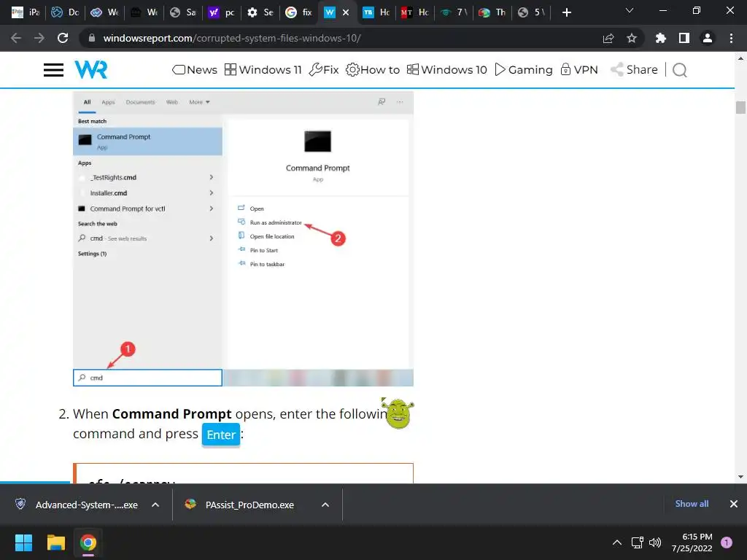The height and width of the screenshot is (560, 747).
Task: Open options for PAssist_ProDemo.exe download
Action: pyautogui.click(x=325, y=505)
